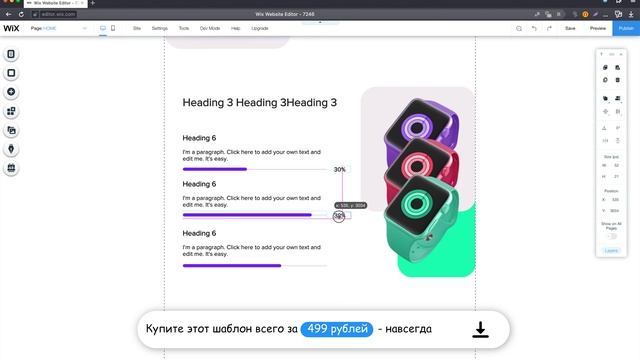
Task: Open a new browser tab
Action: (93, 3)
